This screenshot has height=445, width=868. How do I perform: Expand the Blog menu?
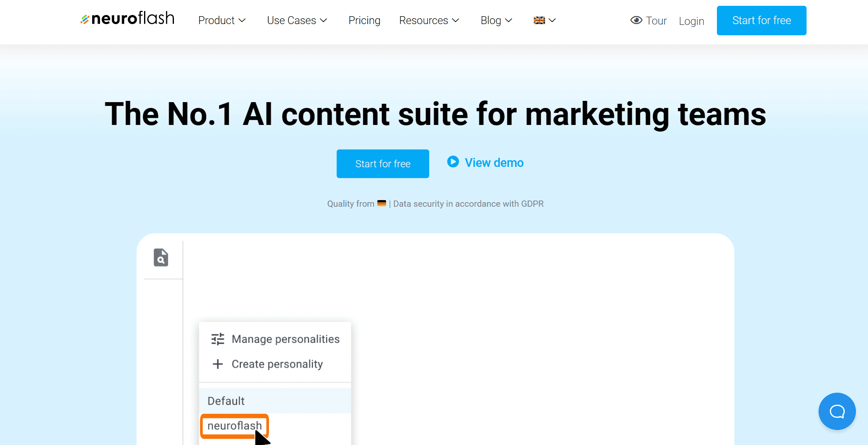pyautogui.click(x=496, y=20)
